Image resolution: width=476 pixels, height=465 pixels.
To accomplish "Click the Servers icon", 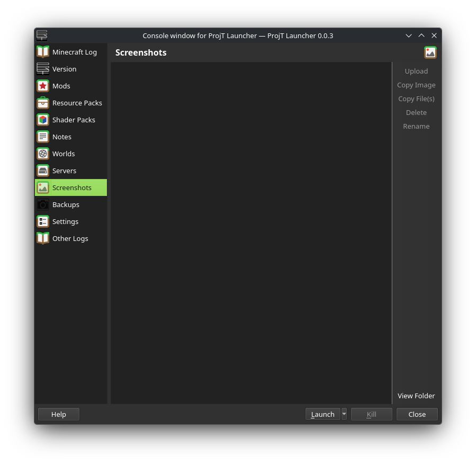I will tap(43, 170).
